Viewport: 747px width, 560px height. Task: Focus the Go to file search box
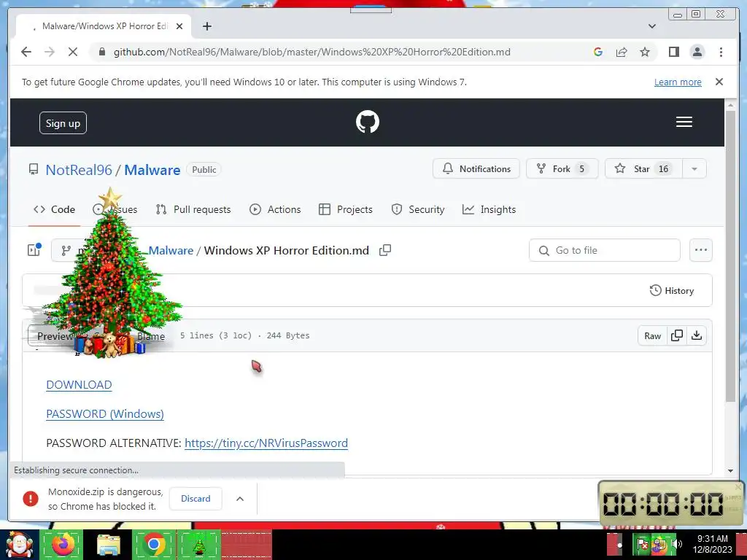click(x=604, y=250)
